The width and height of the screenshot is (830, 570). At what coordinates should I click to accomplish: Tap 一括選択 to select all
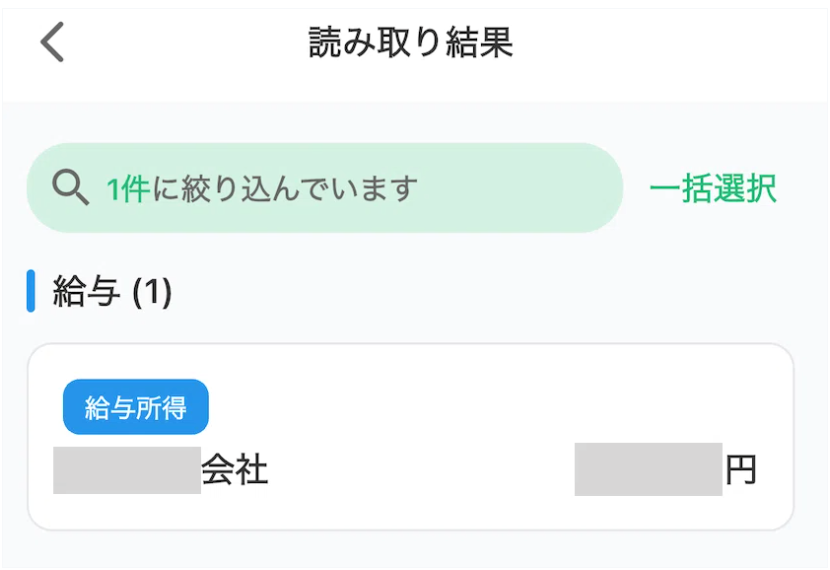point(713,188)
